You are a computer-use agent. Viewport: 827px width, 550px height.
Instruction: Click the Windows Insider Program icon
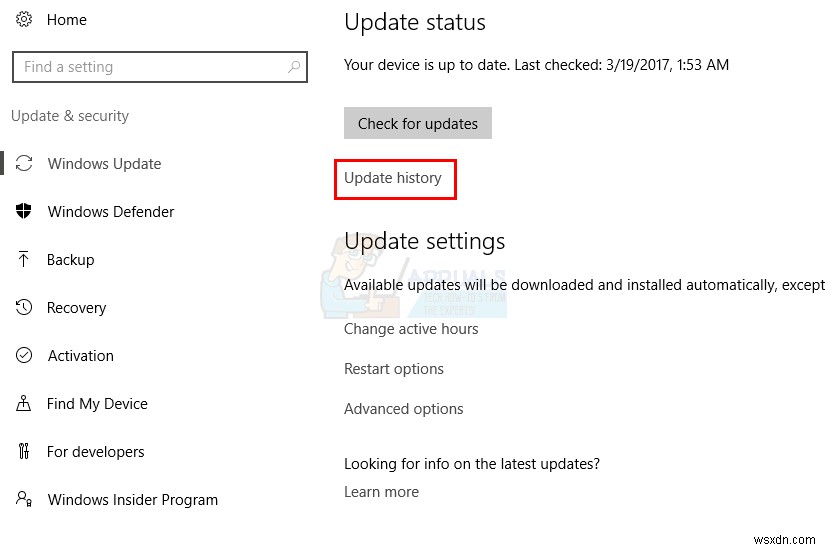coord(24,500)
